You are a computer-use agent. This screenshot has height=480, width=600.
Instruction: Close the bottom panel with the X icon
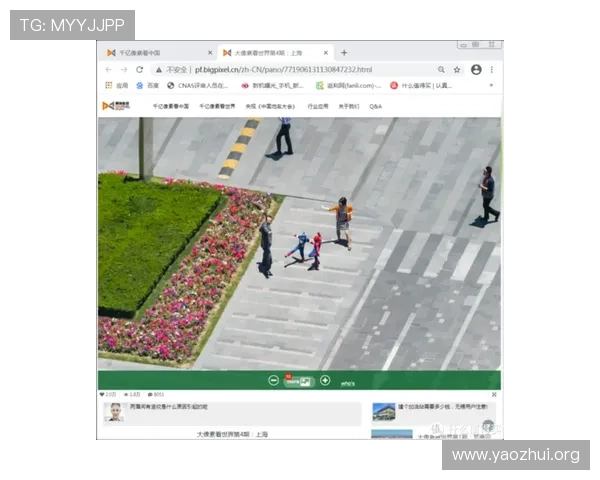[x=494, y=394]
